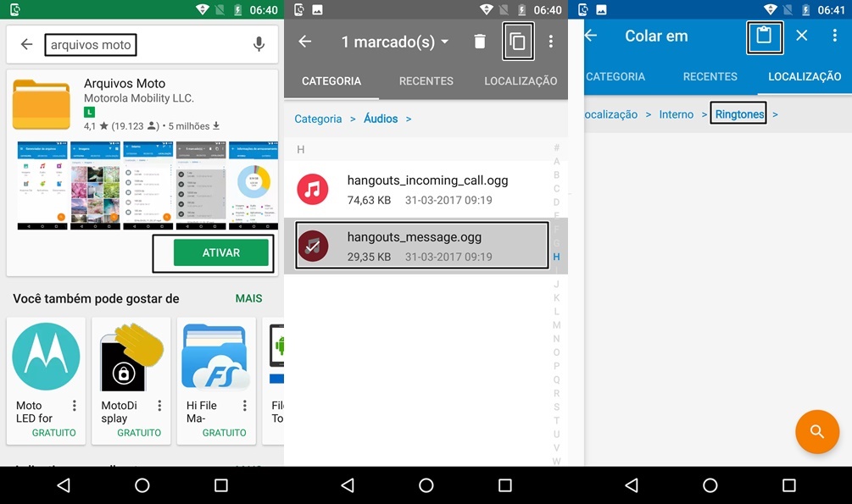Tap the orange search floating button

[x=817, y=432]
